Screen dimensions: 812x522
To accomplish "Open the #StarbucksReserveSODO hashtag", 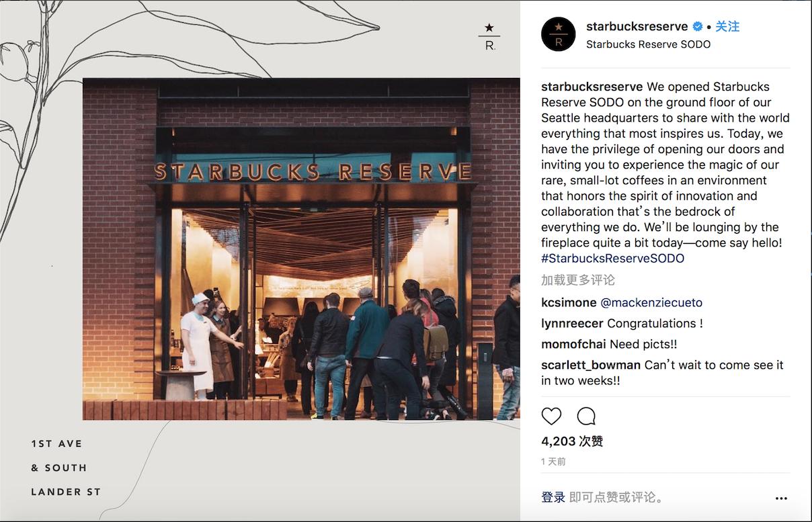I will pos(612,259).
